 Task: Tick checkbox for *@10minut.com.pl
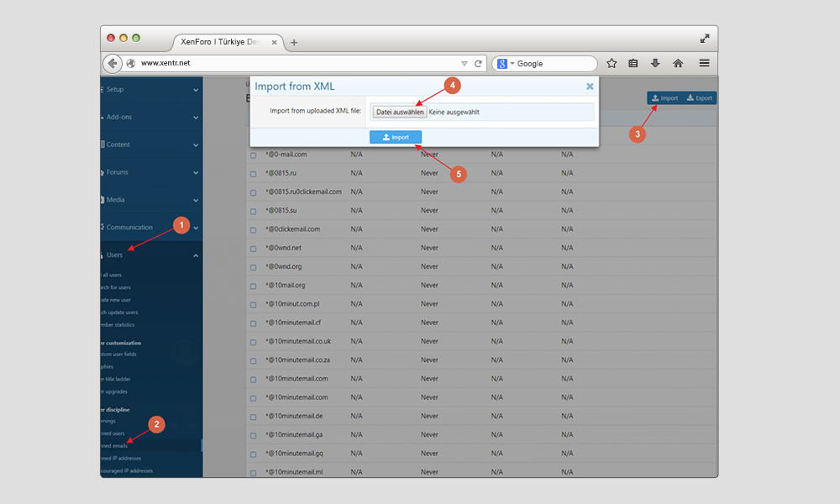click(254, 305)
